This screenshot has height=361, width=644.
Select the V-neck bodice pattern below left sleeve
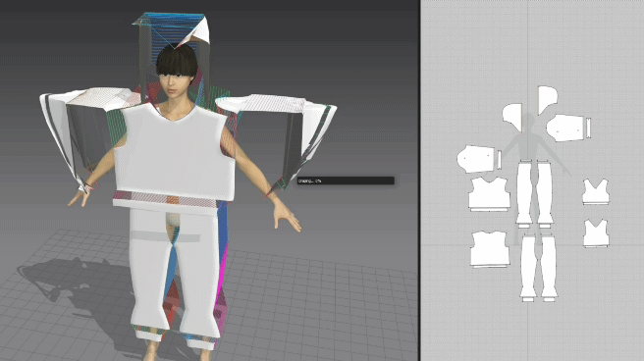coord(489,193)
